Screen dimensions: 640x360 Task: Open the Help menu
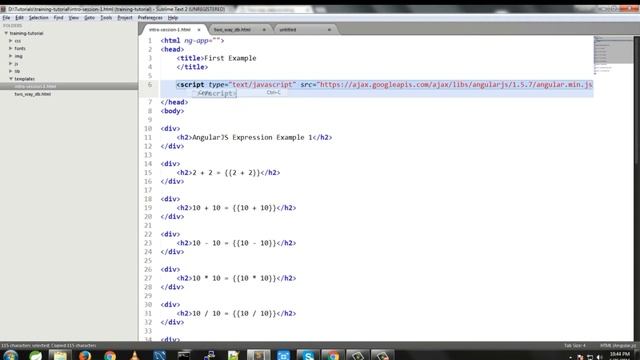click(173, 18)
